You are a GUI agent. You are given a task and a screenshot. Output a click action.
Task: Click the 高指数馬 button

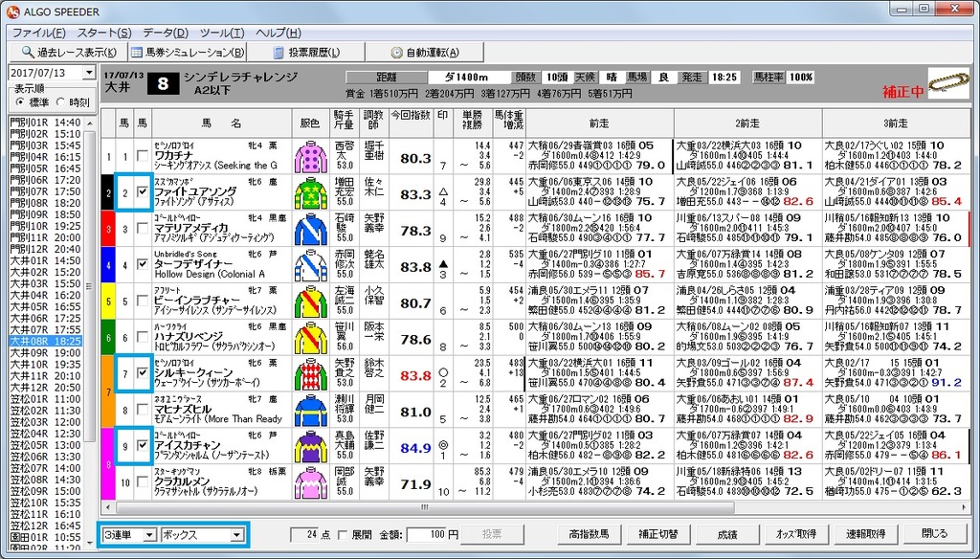(590, 534)
